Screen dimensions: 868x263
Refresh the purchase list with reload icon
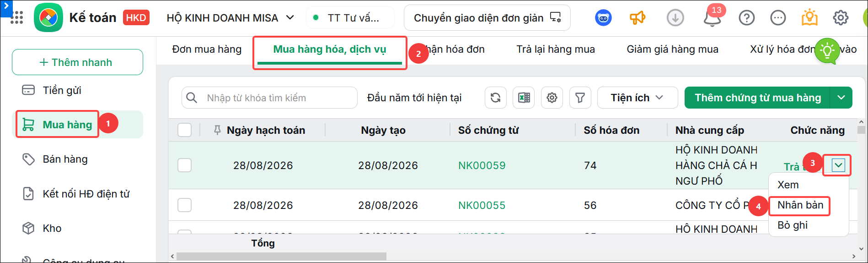(495, 98)
